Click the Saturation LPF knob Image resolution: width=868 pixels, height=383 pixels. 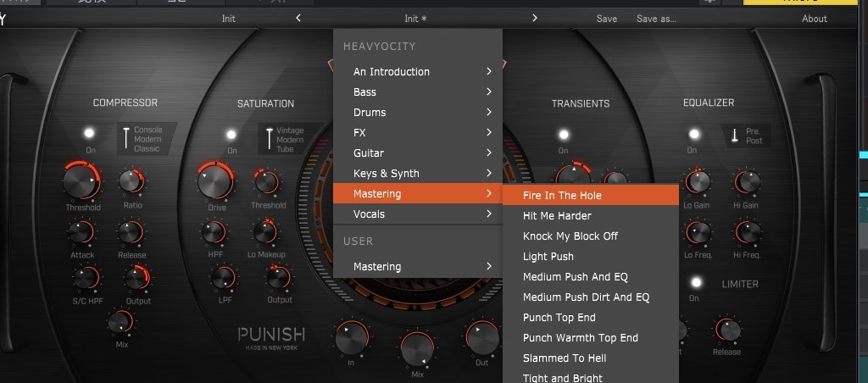pyautogui.click(x=223, y=277)
